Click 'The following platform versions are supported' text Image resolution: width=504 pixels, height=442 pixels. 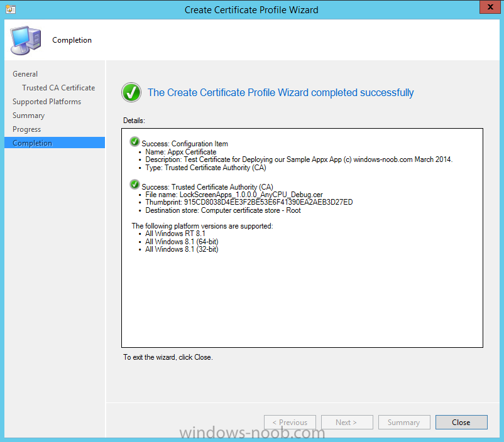click(202, 226)
